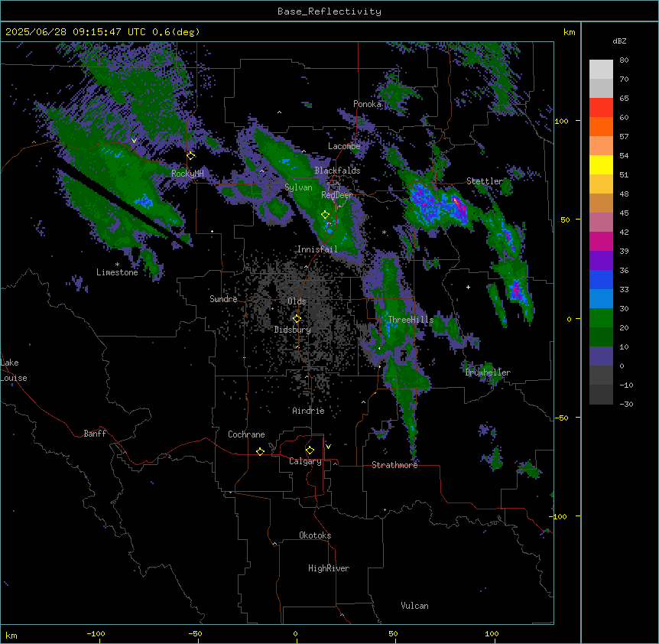Click the Sylvan label
Screen dimensions: 659x644
click(298, 187)
